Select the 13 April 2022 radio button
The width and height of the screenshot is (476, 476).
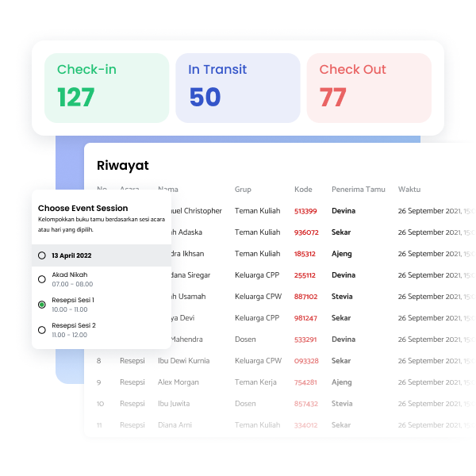(42, 255)
